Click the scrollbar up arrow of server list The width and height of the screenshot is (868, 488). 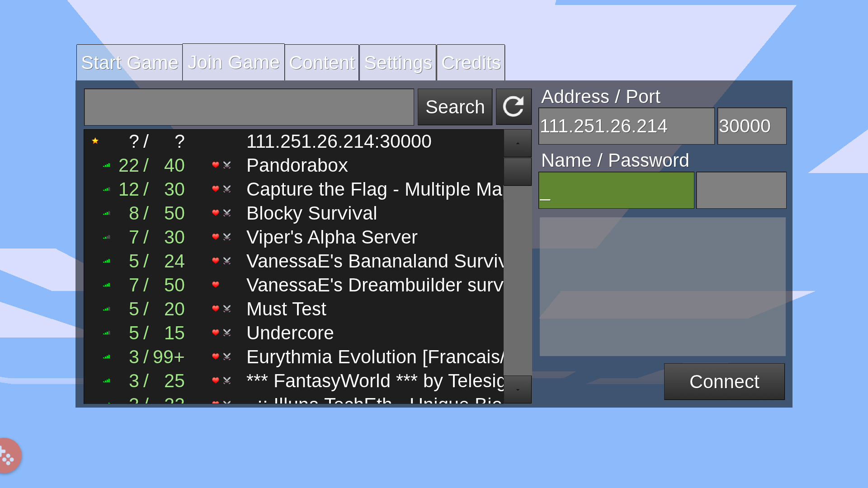point(518,143)
